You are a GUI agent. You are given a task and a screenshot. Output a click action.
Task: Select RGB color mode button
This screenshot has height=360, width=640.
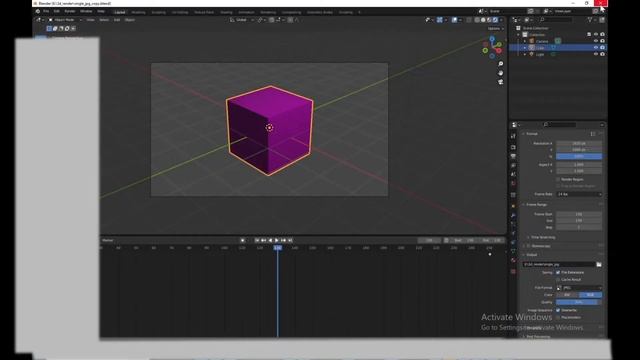pyautogui.click(x=590, y=295)
